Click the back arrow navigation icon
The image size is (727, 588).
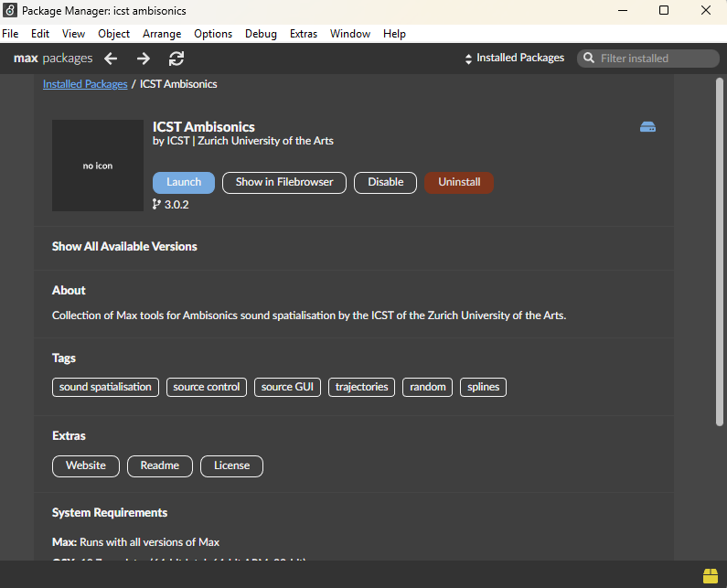pos(111,59)
